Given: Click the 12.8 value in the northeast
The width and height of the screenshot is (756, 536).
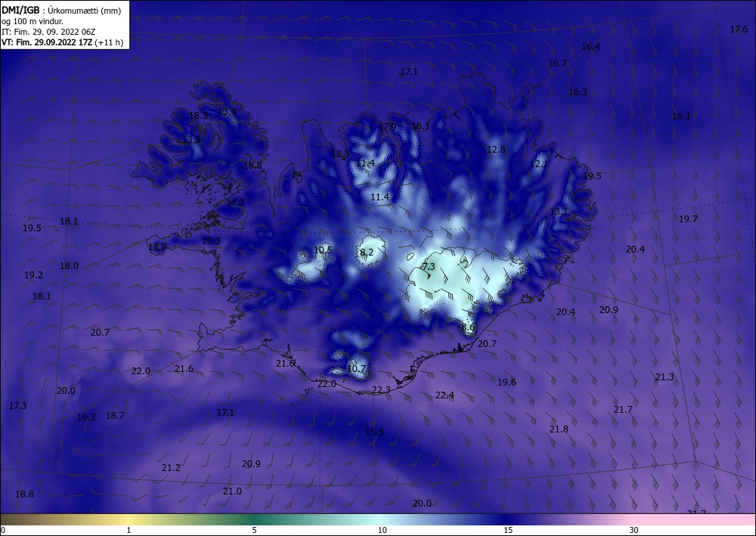Looking at the screenshot, I should coord(496,150).
